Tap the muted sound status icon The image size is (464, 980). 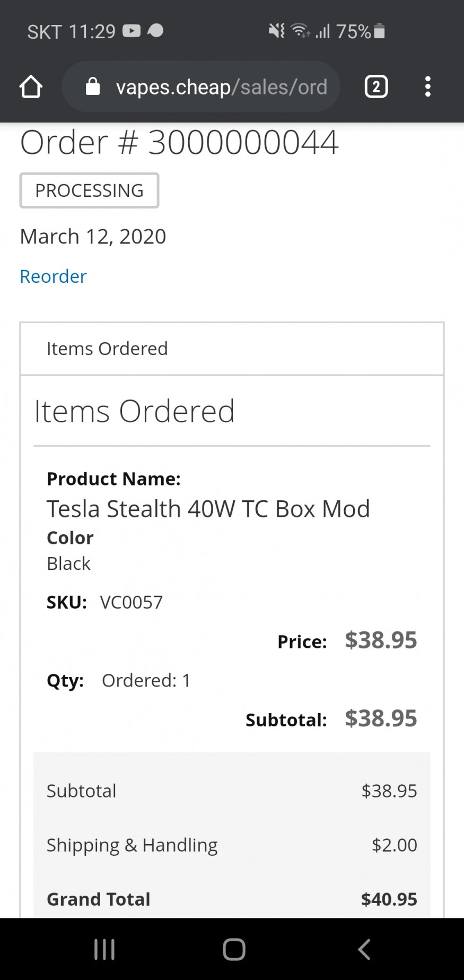[276, 31]
